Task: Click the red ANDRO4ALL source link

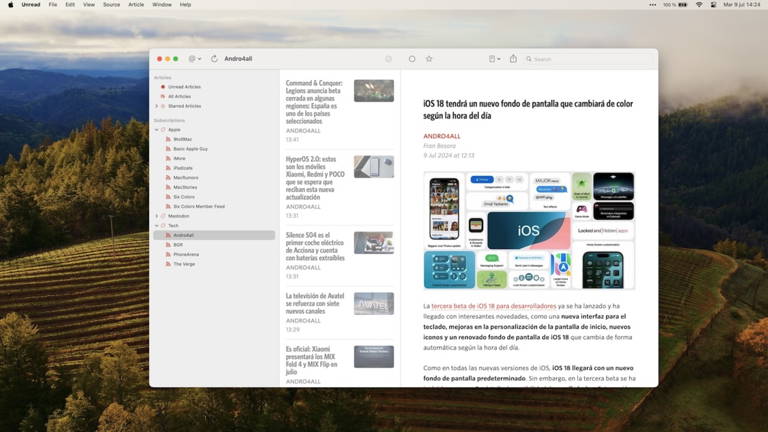Action: 442,136
